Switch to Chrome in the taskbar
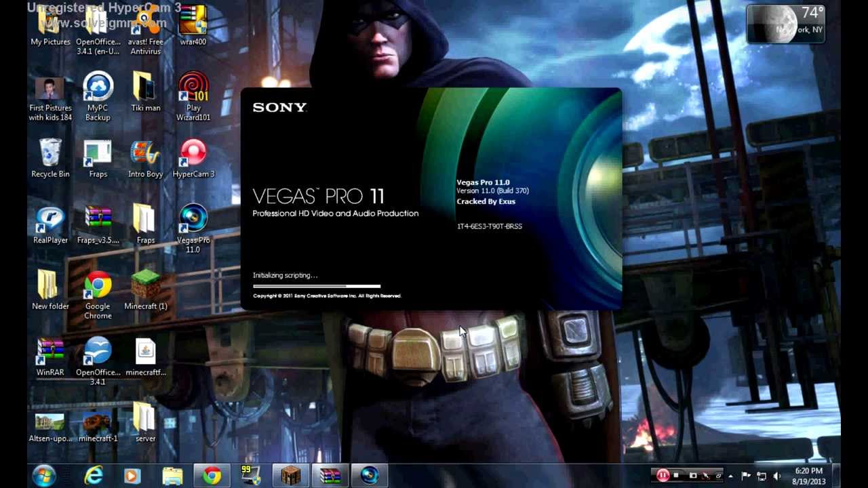This screenshot has width=868, height=488. (212, 476)
